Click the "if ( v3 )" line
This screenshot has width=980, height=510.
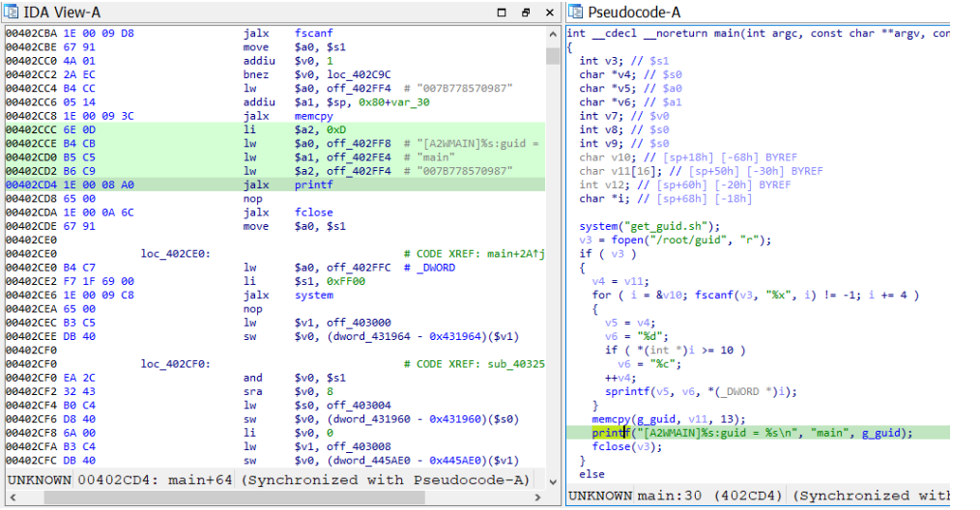coord(608,253)
